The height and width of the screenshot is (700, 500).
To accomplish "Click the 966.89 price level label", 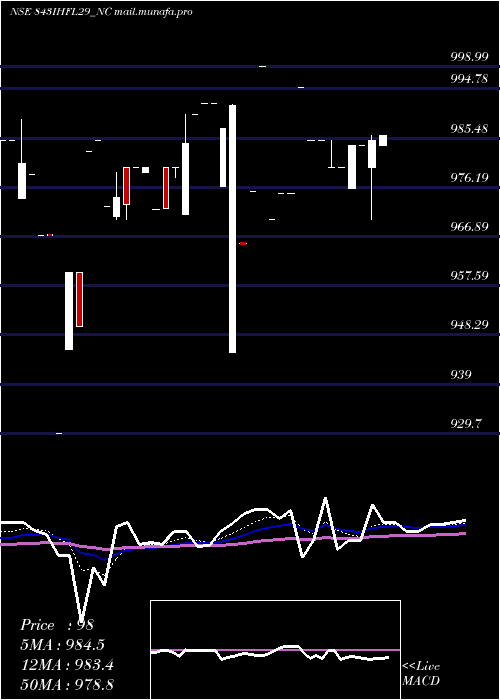I will (x=469, y=227).
